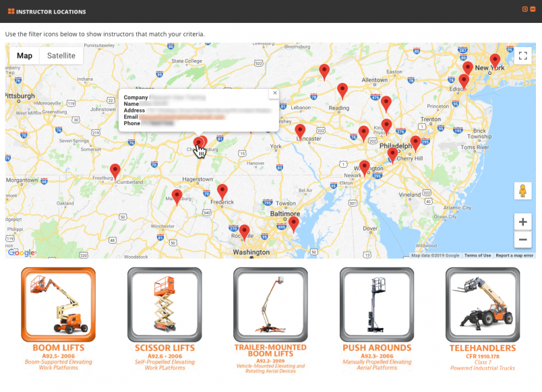Click the Google logo on the map

pyautogui.click(x=22, y=253)
